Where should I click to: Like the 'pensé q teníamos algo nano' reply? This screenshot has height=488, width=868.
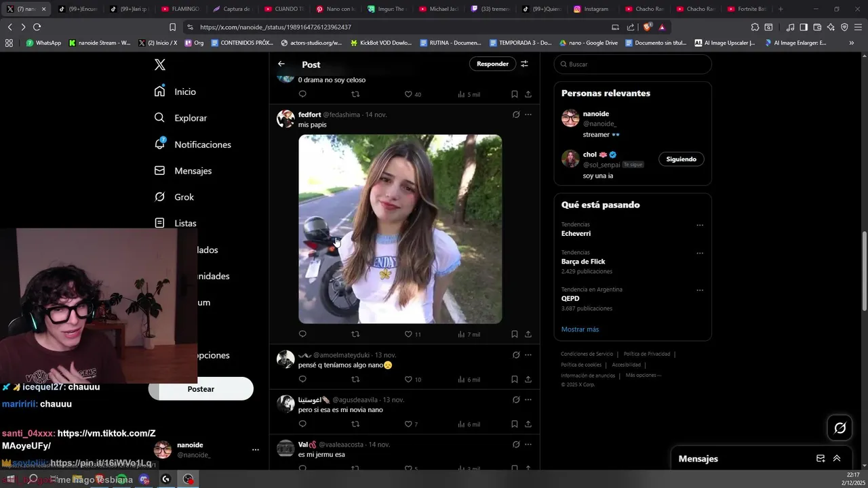click(x=412, y=380)
